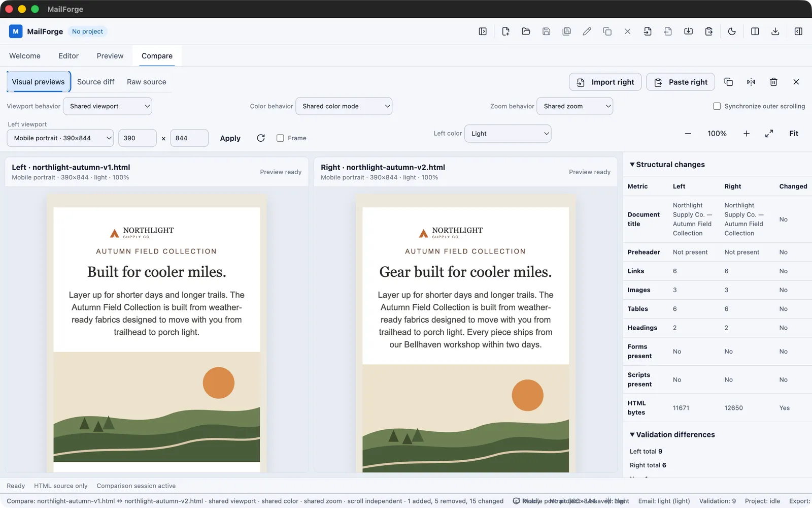Click the Left HTML bytes value 11671
This screenshot has height=508, width=812.
point(681,408)
